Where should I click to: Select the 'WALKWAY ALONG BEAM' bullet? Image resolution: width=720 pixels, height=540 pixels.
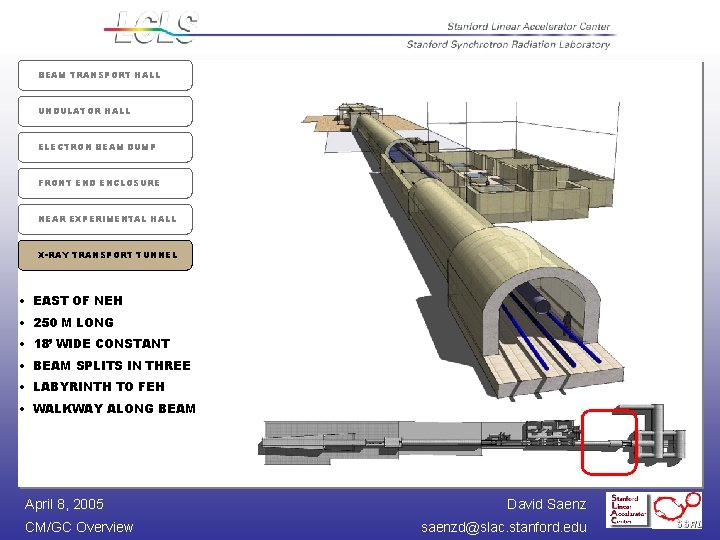pyautogui.click(x=114, y=408)
